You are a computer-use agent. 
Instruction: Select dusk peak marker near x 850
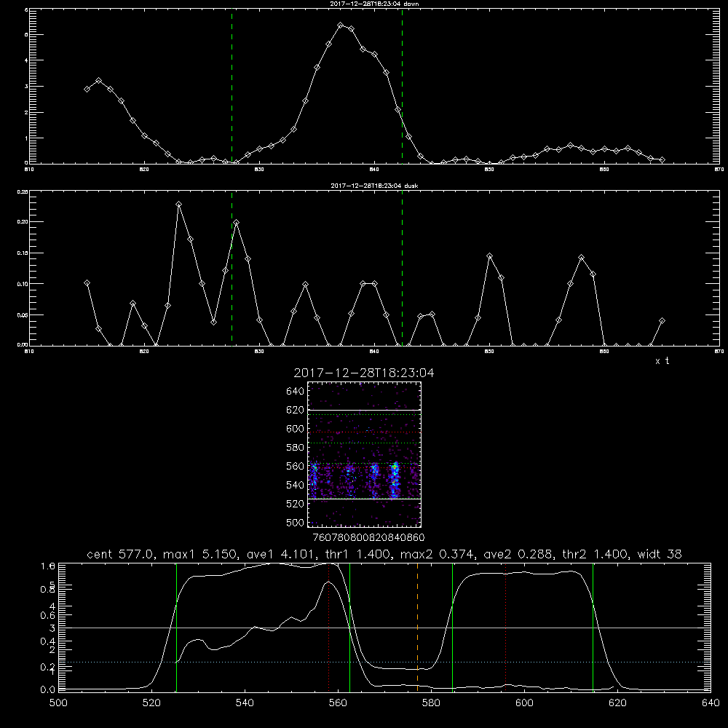pyautogui.click(x=489, y=256)
